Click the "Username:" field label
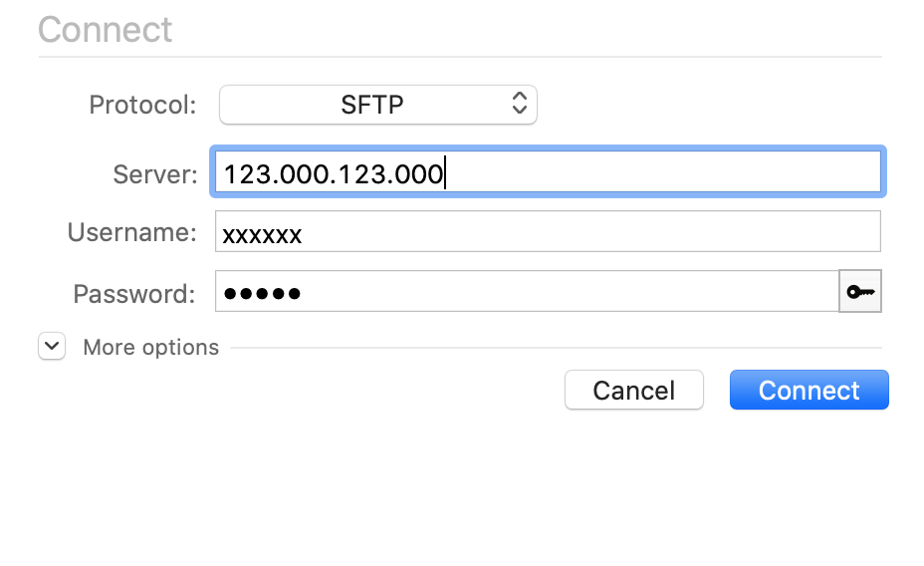This screenshot has width=924, height=566. click(x=132, y=233)
